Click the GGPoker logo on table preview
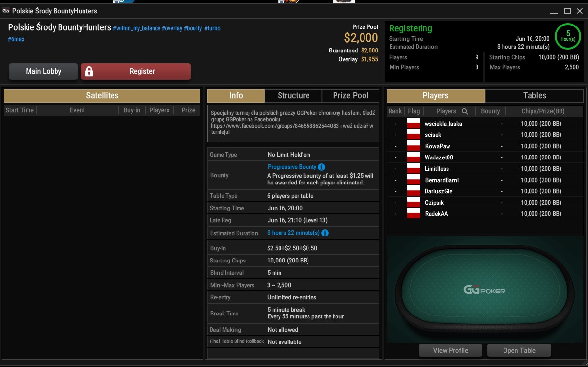The height and width of the screenshot is (367, 588). click(x=484, y=290)
